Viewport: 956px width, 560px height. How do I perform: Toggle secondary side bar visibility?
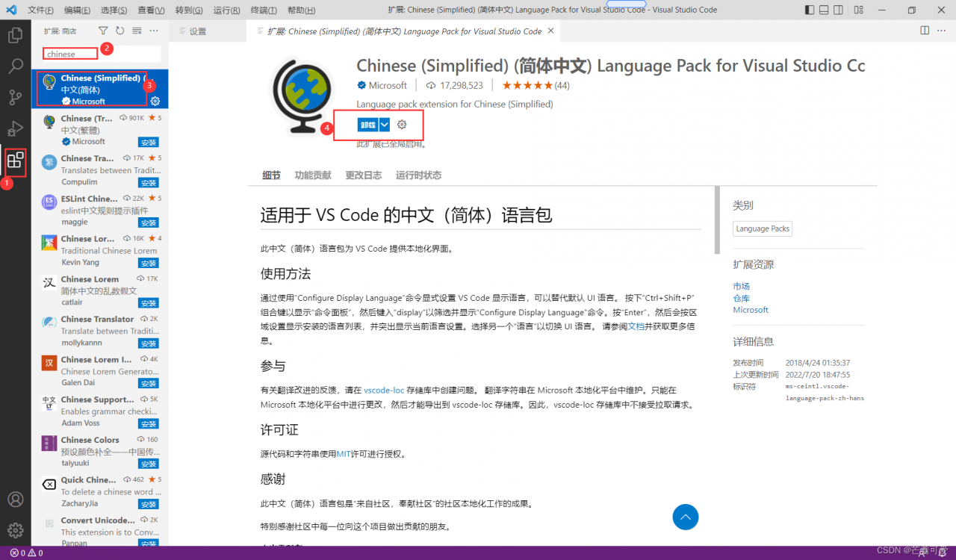click(x=839, y=10)
